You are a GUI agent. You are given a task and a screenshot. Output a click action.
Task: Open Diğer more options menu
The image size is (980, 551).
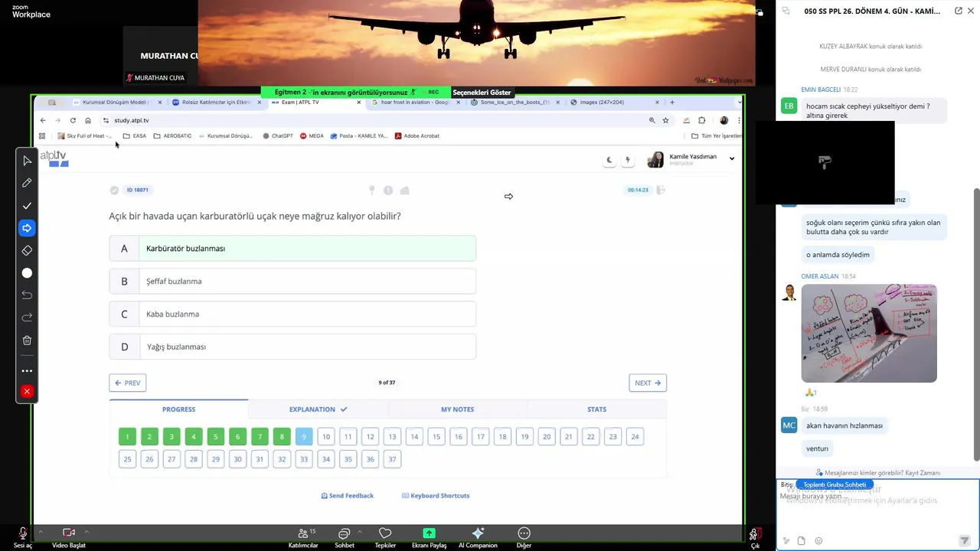point(524,537)
